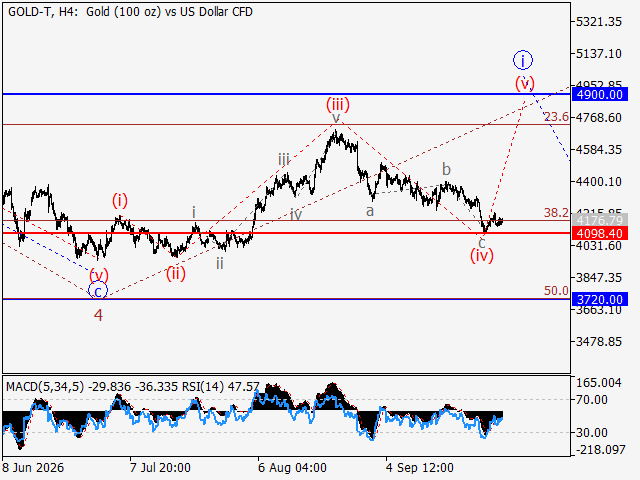The image size is (640, 480).
Task: Click the 3847.35 price axis value
Action: coord(599,278)
